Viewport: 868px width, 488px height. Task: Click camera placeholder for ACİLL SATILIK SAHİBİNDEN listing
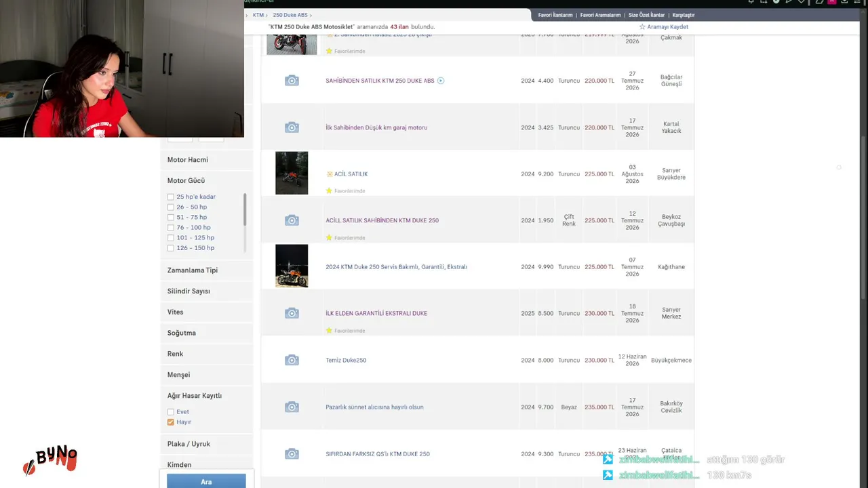click(292, 220)
